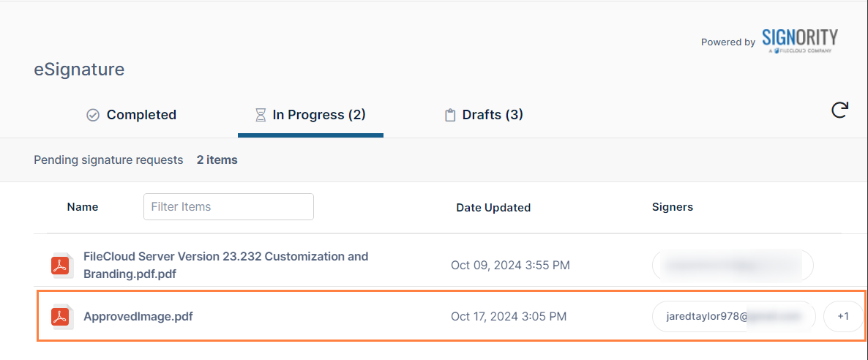Switch to the Completed tab

[x=141, y=115]
